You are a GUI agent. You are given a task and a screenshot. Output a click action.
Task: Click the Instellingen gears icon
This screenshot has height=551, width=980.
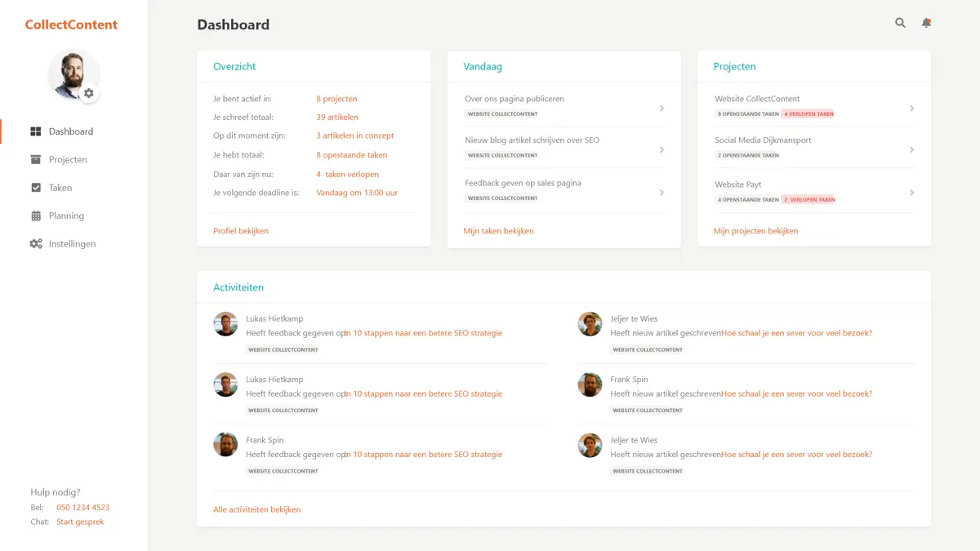[x=36, y=243]
